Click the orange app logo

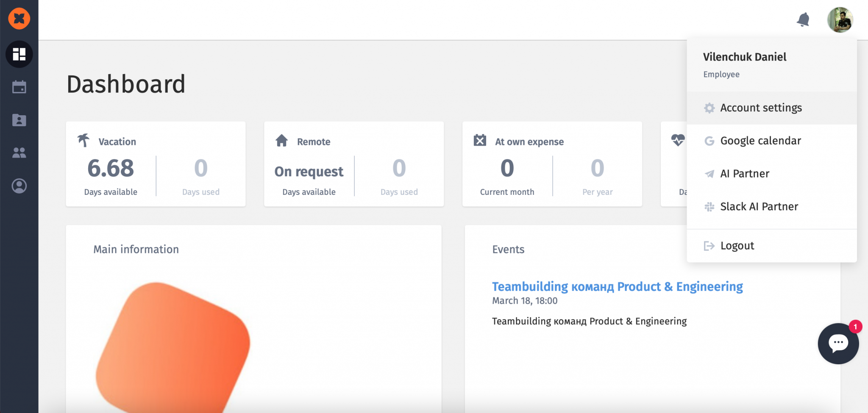click(19, 19)
